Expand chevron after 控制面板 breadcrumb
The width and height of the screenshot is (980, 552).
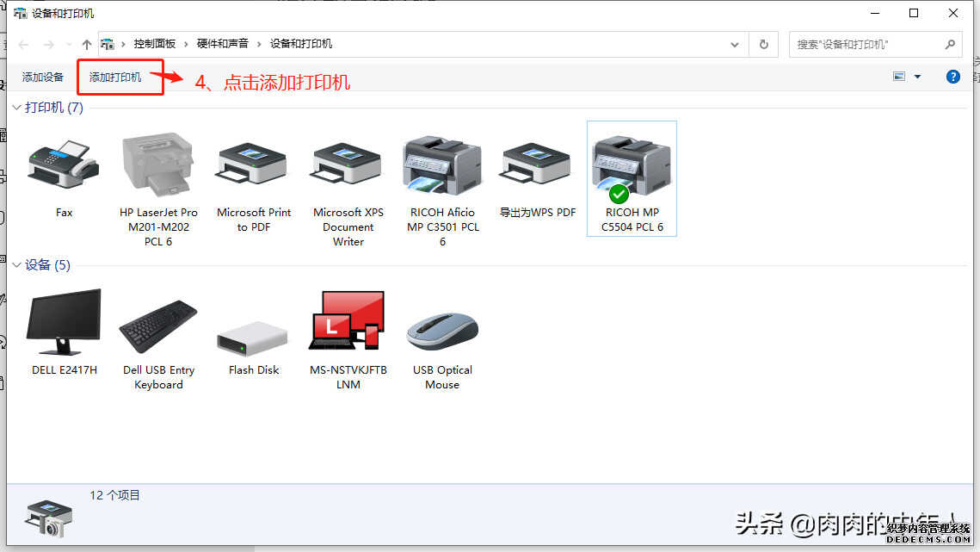click(186, 45)
